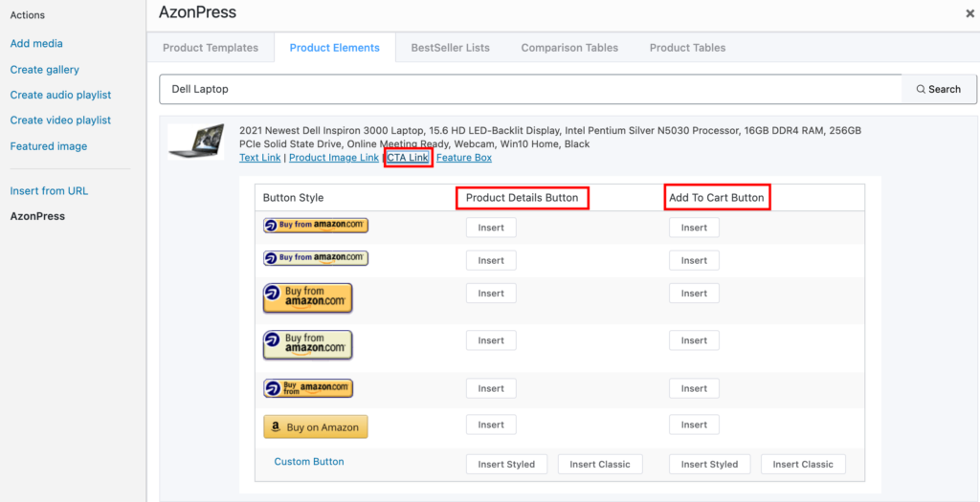Click the Button Style column header
This screenshot has height=502, width=980.
tap(294, 198)
